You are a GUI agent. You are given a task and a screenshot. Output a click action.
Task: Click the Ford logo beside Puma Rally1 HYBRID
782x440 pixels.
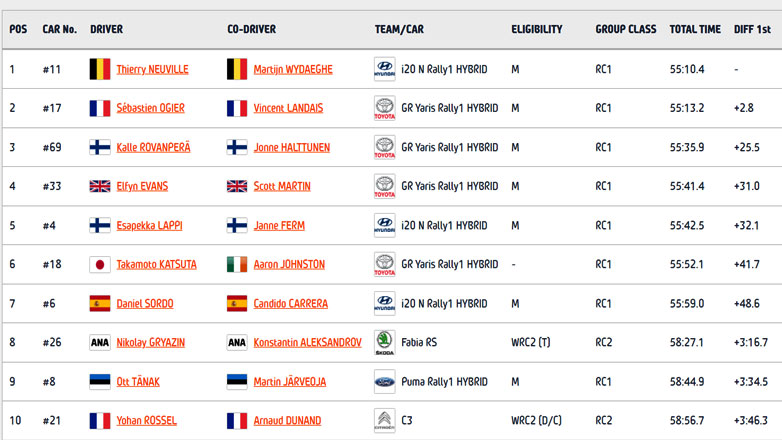(x=385, y=381)
